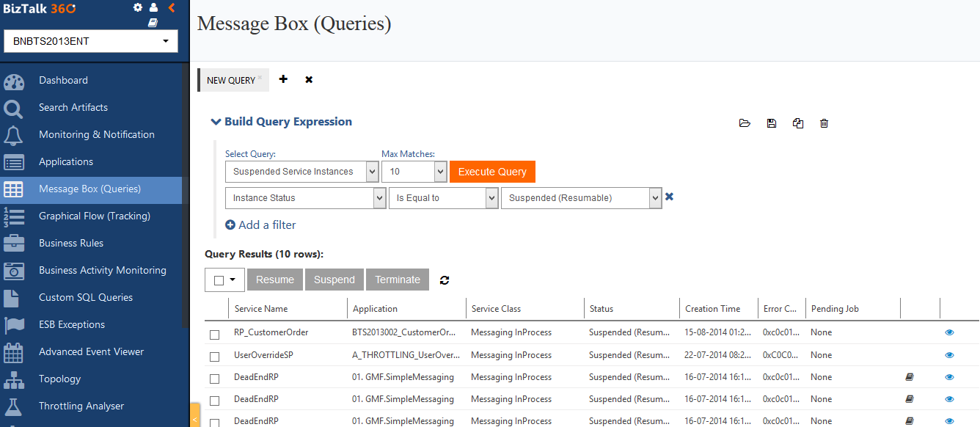Image resolution: width=980 pixels, height=427 pixels.
Task: Click the open saved query folder icon
Action: pos(745,123)
